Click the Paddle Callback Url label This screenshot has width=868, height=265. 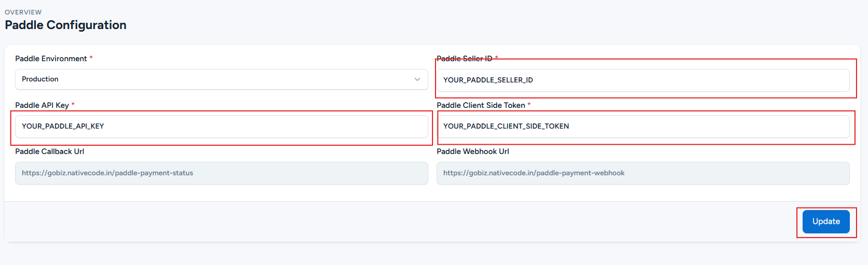pos(49,151)
